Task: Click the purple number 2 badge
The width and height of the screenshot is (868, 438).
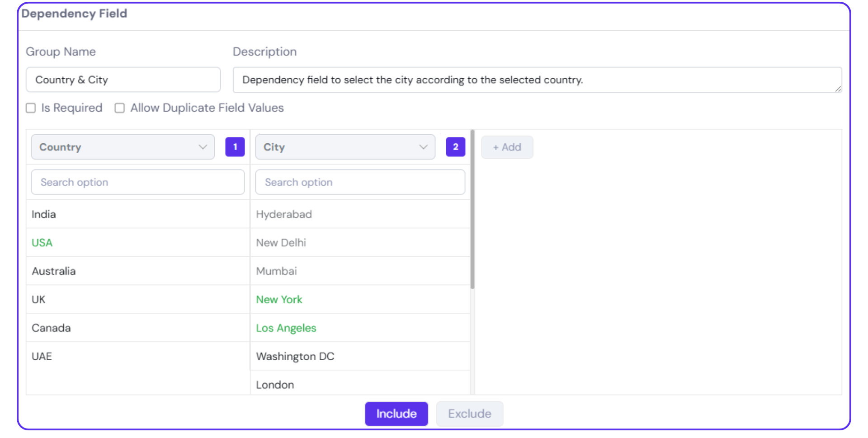Action: point(455,147)
